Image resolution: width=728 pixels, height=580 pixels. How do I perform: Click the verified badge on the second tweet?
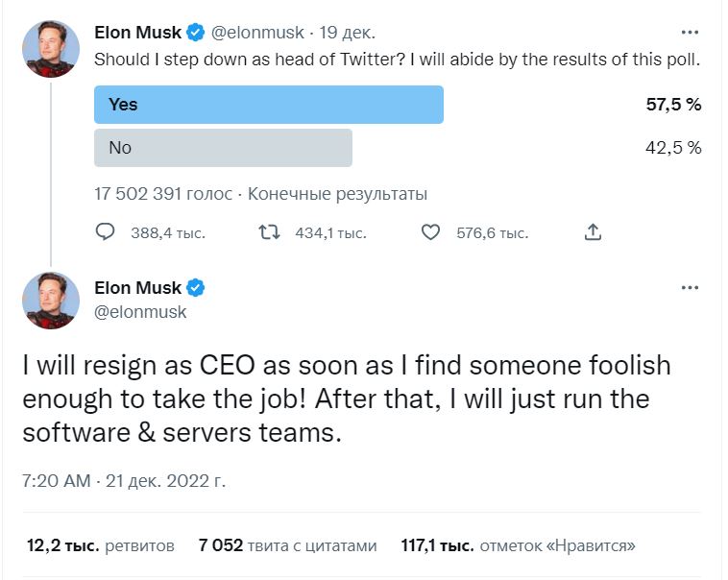pos(196,288)
